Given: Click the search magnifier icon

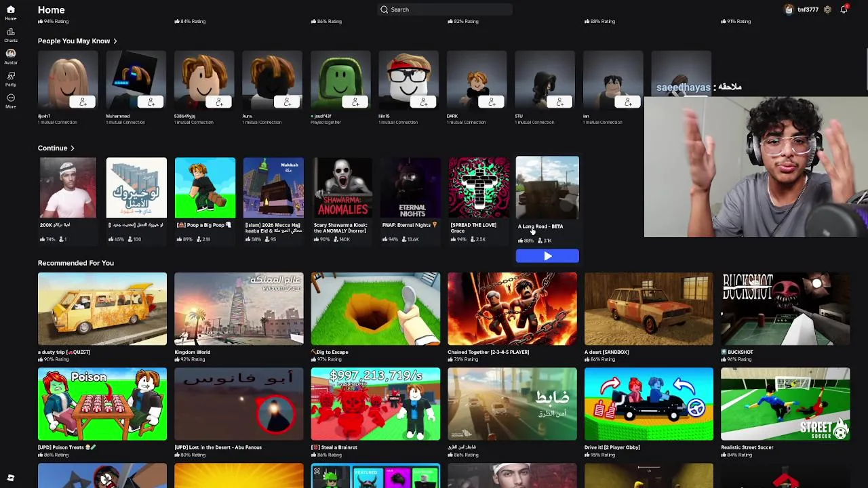Looking at the screenshot, I should click(x=384, y=9).
